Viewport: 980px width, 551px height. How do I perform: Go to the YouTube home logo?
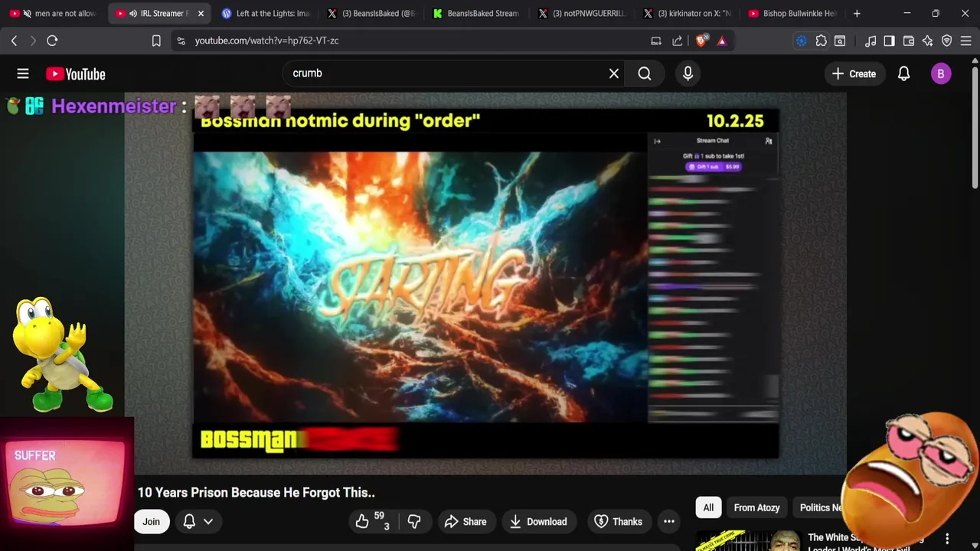point(75,74)
